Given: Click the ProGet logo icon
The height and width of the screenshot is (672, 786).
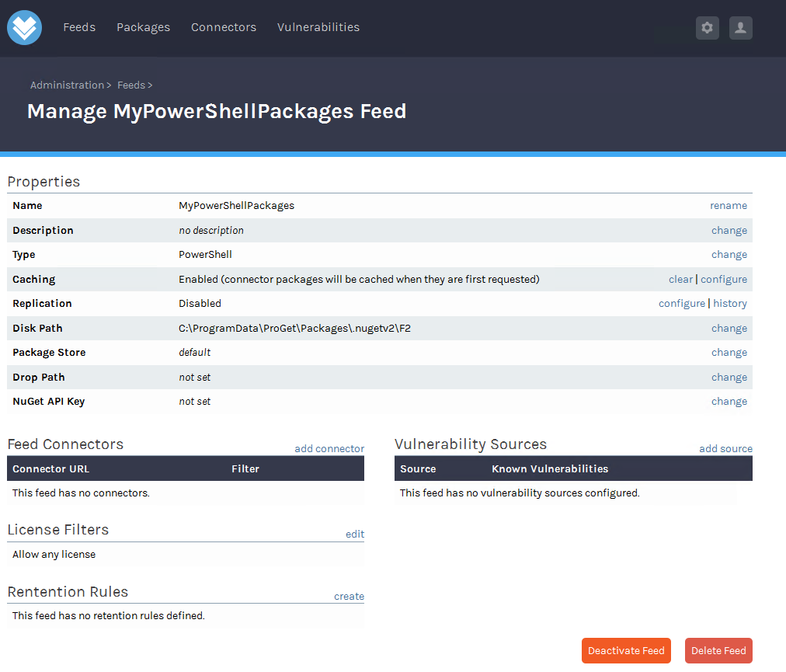Looking at the screenshot, I should coord(25,28).
